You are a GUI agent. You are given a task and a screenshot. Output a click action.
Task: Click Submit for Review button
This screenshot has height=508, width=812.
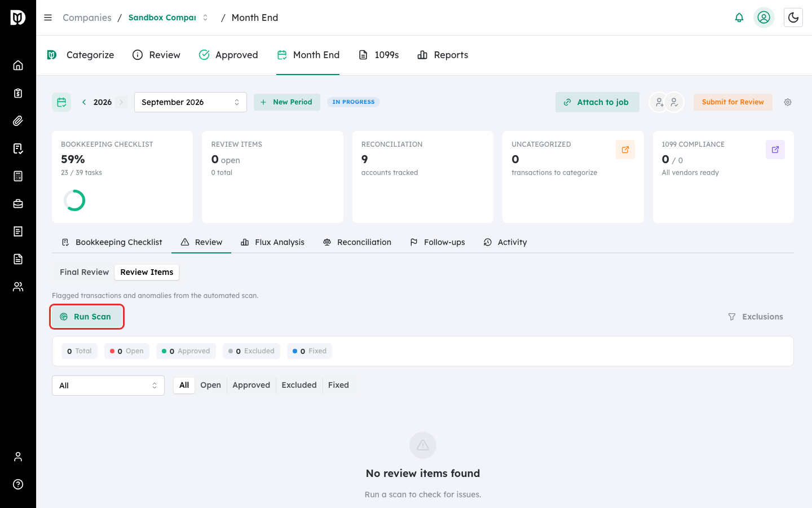coord(733,102)
